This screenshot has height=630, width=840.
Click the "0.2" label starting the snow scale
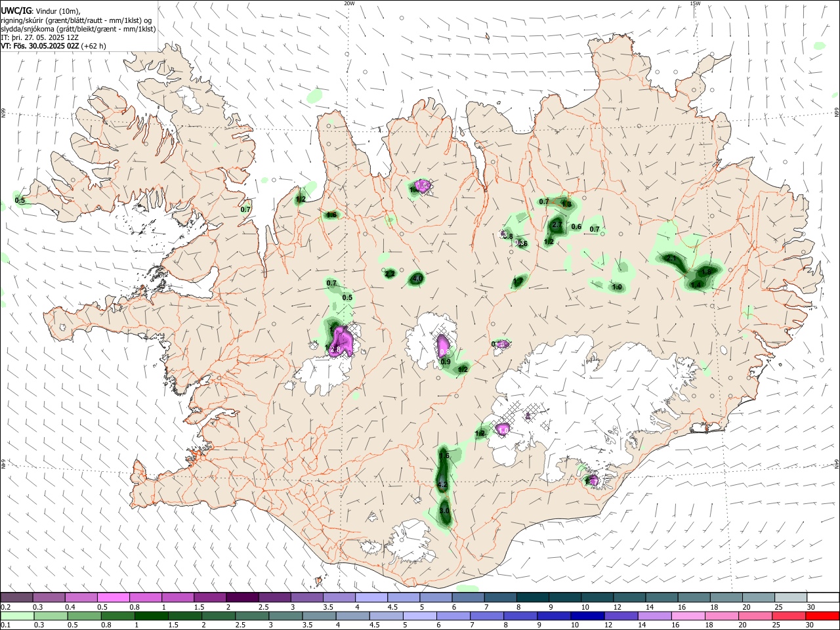coord(5,607)
